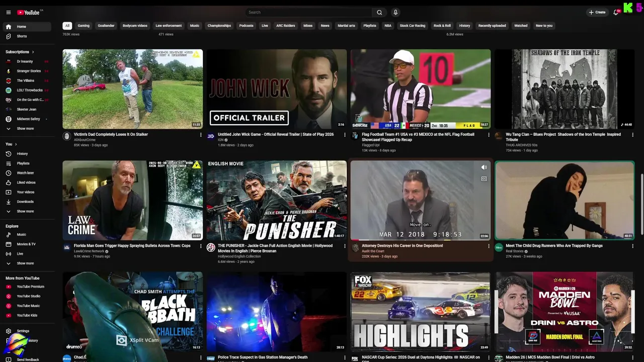The height and width of the screenshot is (362, 644).
Task: Open YouTube Music link
Action: (x=27, y=306)
